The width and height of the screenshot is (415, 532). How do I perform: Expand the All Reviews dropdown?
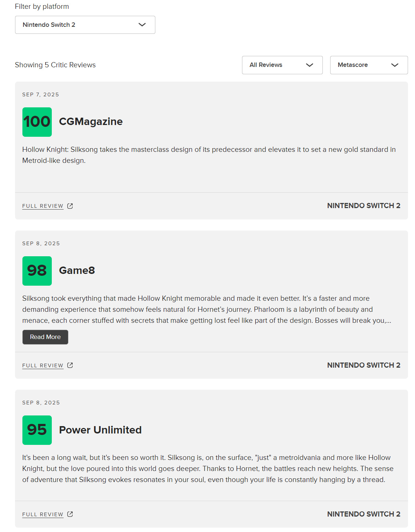[x=282, y=65]
